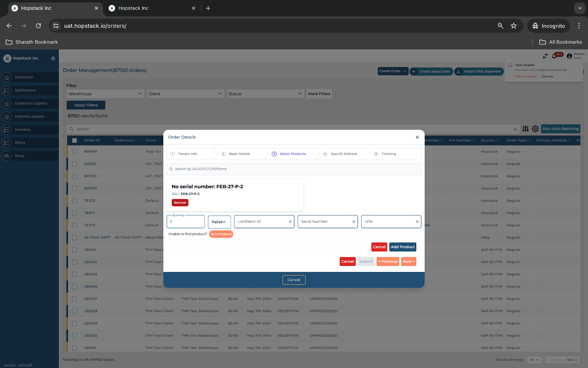Screen dimensions: 588x368
Task: Click the table settings gear icon
Action: click(x=535, y=129)
